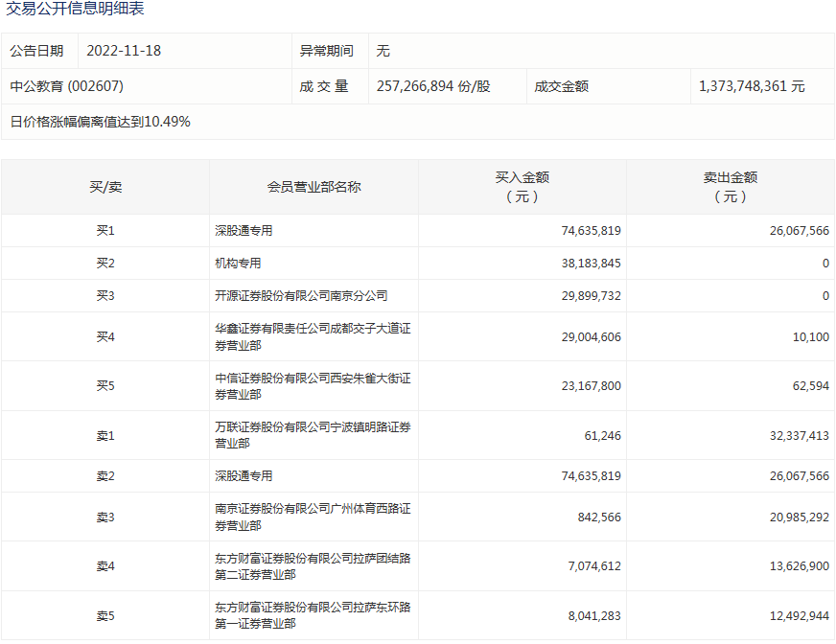
Task: Click the 无 value for 异常期间
Action: click(383, 51)
